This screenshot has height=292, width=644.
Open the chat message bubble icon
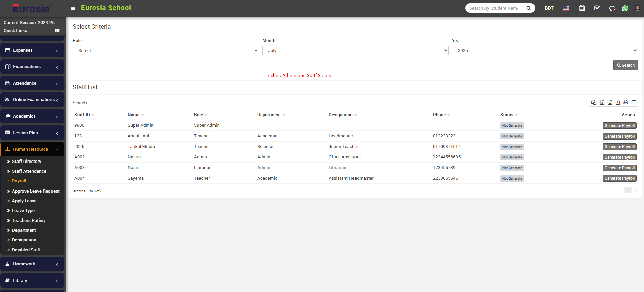click(612, 8)
